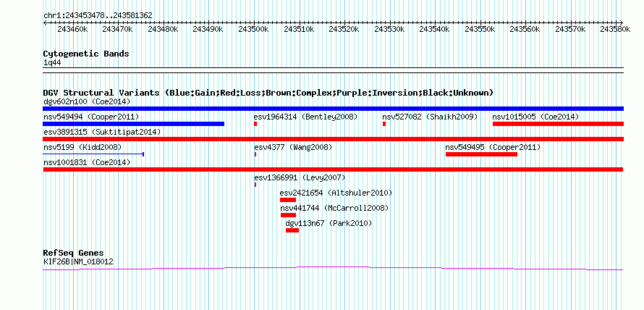Select the red nsv549495 loss bar

tap(481, 154)
